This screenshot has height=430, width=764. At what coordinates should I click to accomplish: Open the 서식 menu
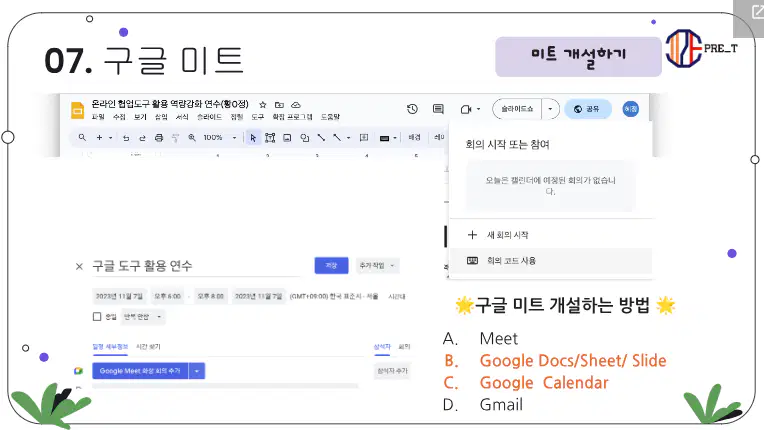182,117
